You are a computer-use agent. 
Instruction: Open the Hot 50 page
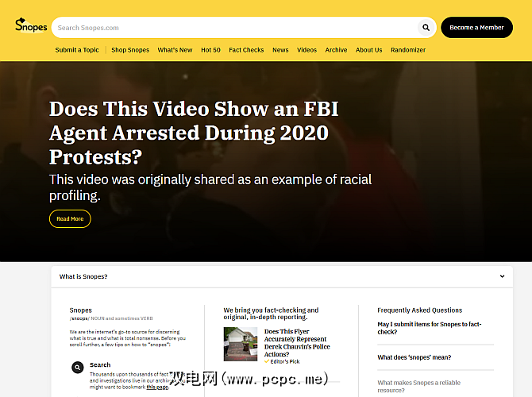click(210, 50)
